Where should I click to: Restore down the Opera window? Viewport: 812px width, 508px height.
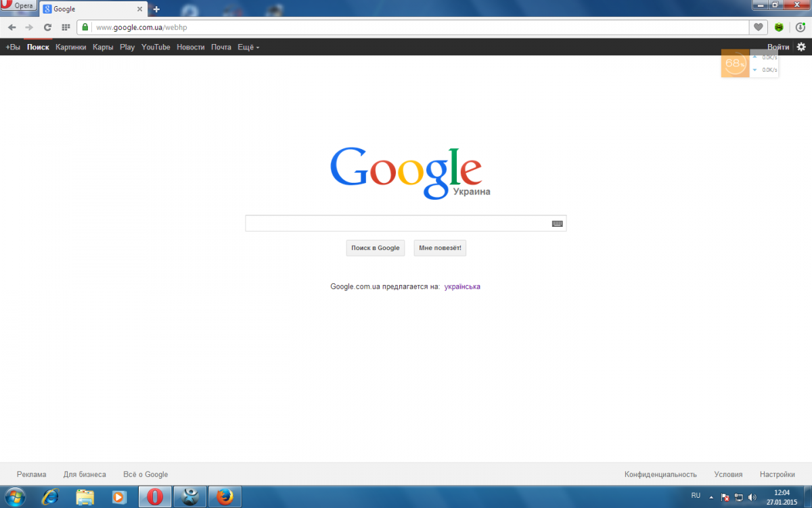coord(775,5)
